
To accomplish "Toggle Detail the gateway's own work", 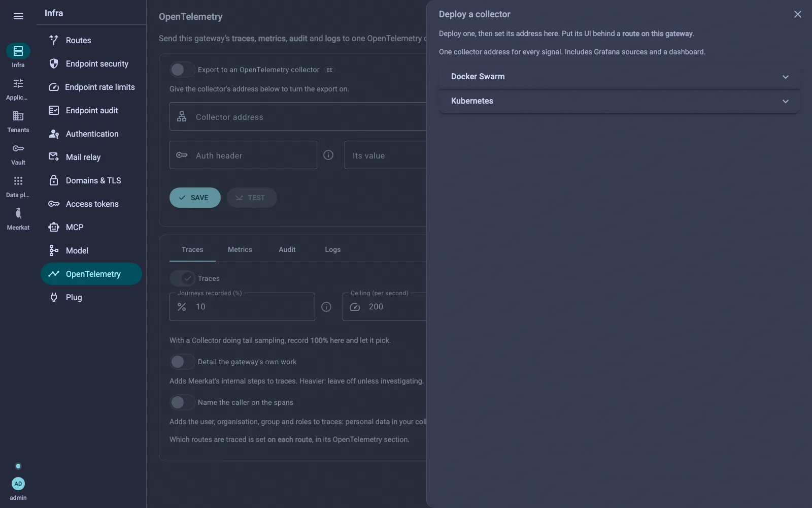I will tap(182, 362).
